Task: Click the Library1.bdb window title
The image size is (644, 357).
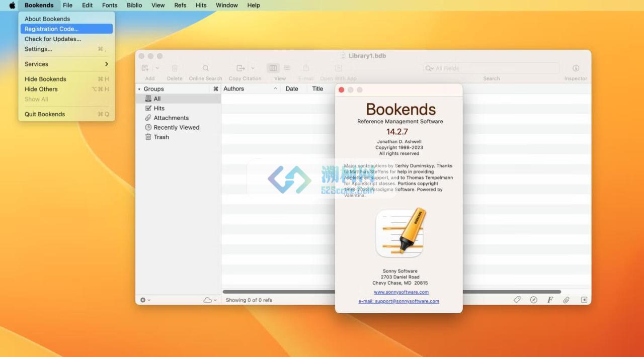Action: click(x=367, y=56)
